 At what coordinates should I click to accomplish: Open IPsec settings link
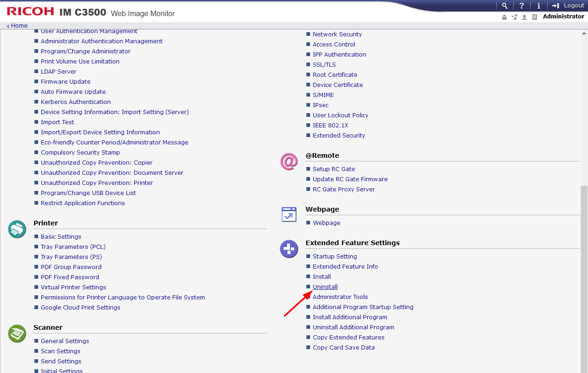point(321,105)
